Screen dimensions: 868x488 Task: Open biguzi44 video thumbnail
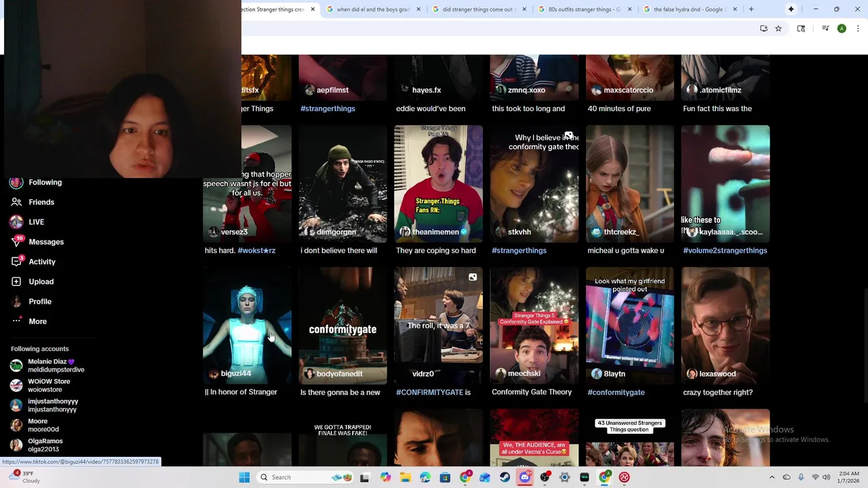point(248,325)
